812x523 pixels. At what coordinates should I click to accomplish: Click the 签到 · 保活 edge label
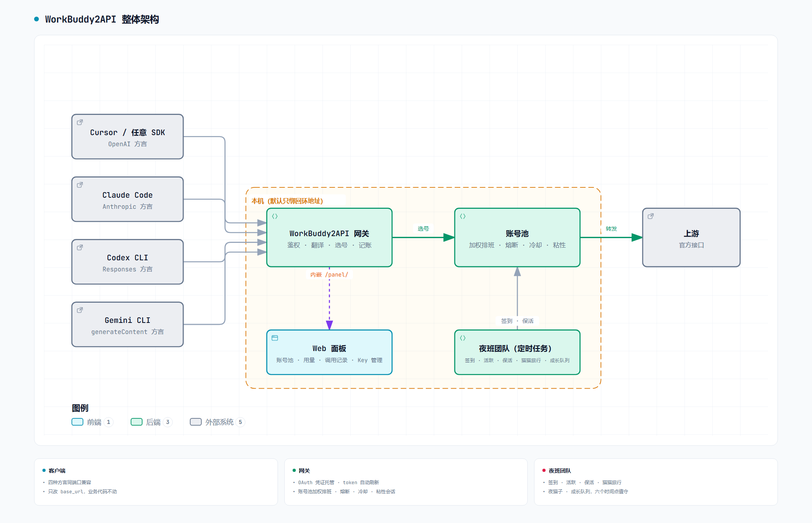[517, 321]
